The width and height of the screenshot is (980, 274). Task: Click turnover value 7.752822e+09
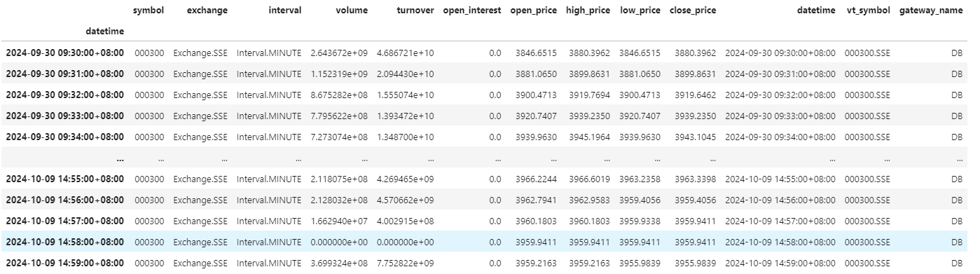pyautogui.click(x=406, y=263)
